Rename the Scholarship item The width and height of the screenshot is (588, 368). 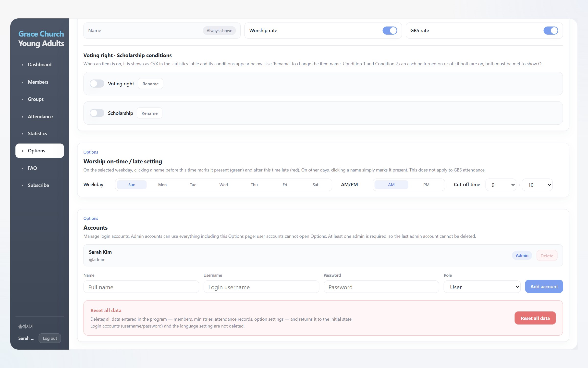[149, 113]
